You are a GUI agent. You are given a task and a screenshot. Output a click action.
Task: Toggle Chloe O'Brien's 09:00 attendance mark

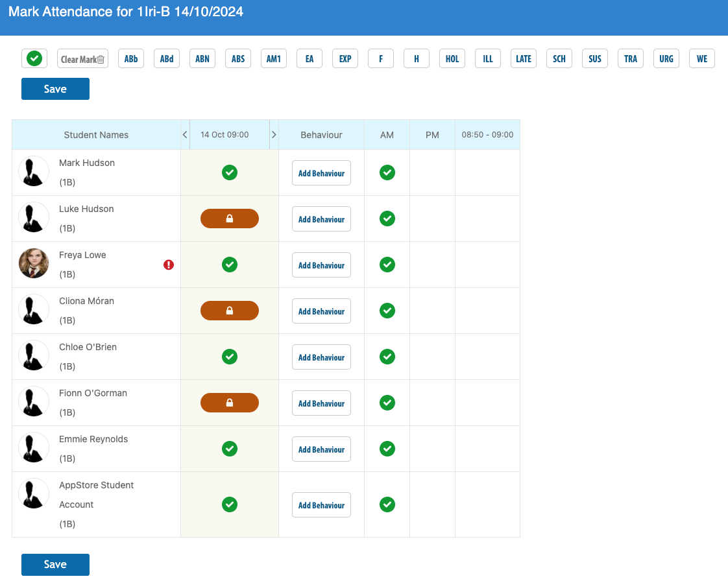coord(229,357)
